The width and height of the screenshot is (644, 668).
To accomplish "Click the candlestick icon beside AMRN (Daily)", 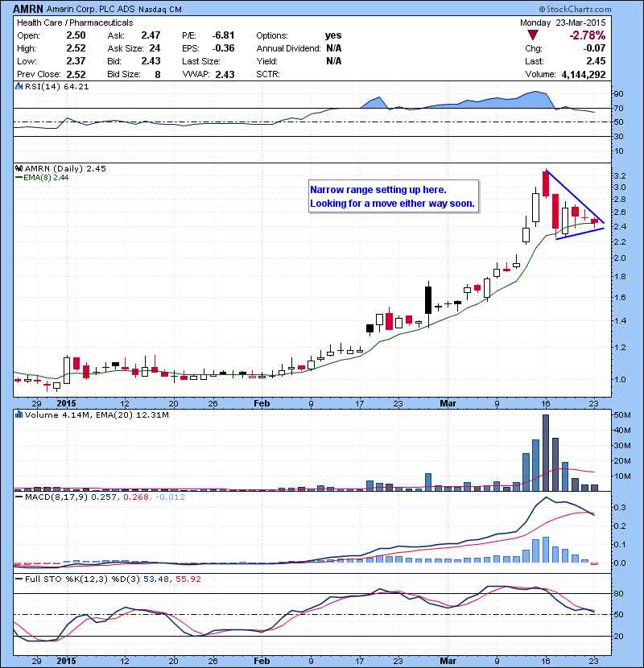I will [x=19, y=168].
